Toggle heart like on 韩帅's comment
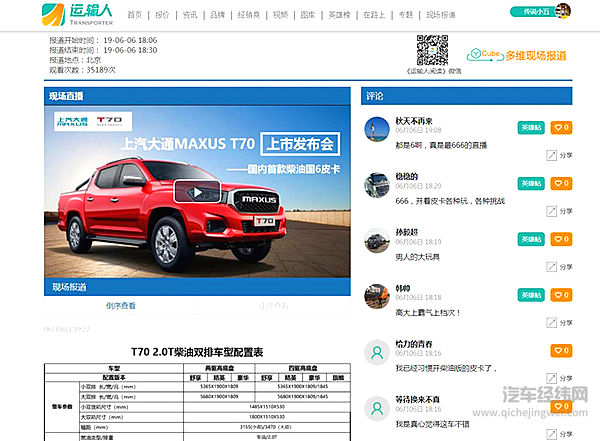This screenshot has width=600, height=441. [561, 296]
